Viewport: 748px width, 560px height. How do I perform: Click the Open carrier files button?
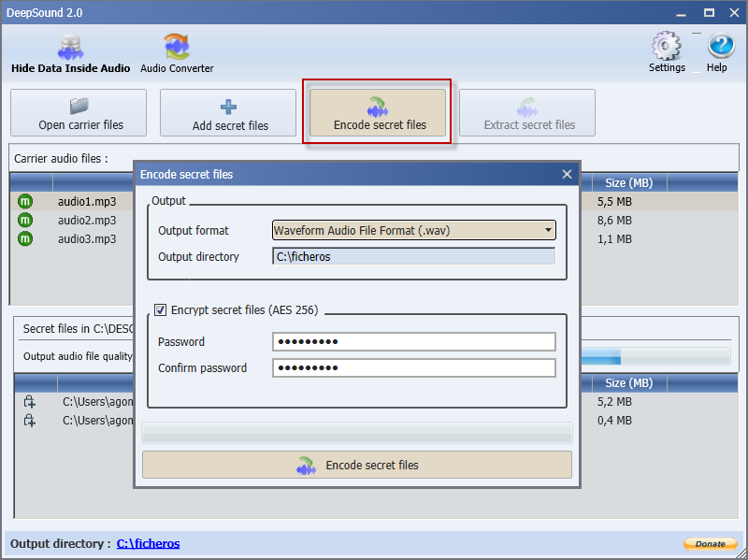[x=79, y=113]
